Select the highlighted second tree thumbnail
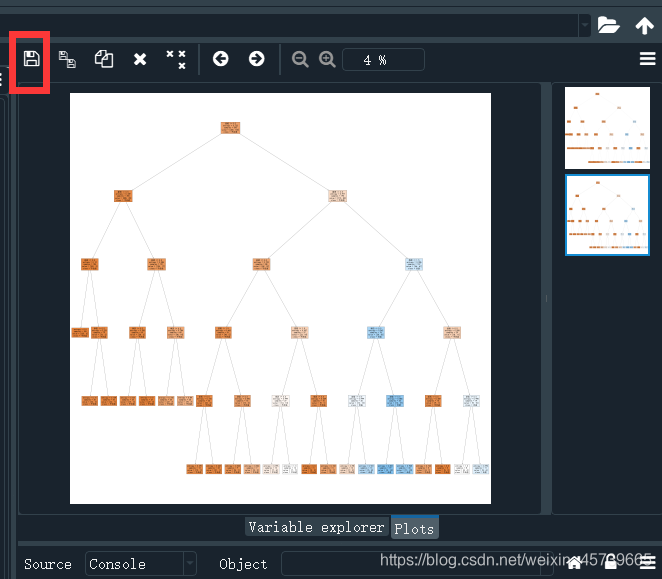This screenshot has height=579, width=662. pos(607,215)
